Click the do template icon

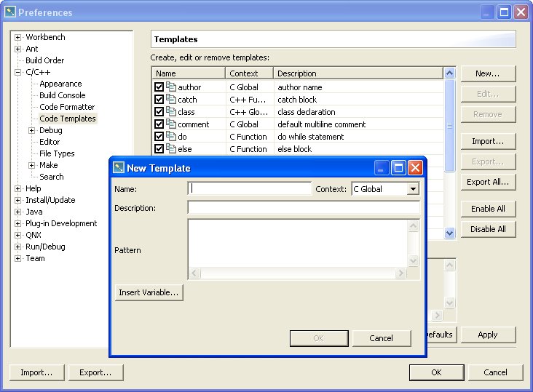tap(171, 137)
